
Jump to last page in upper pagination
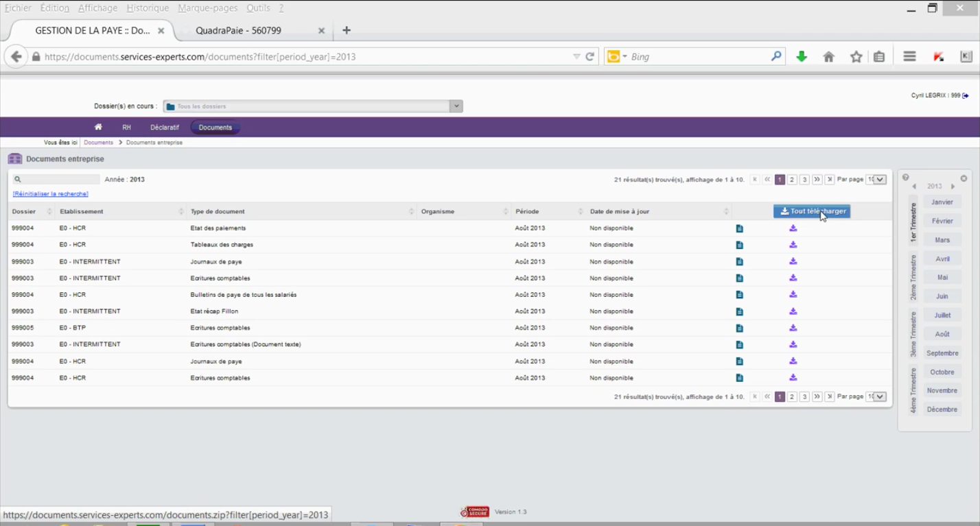[830, 180]
